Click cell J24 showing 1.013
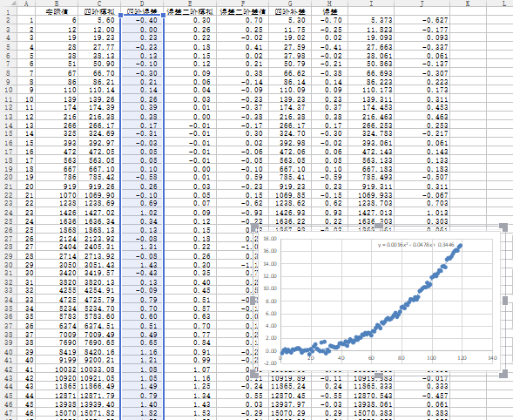 click(x=422, y=213)
